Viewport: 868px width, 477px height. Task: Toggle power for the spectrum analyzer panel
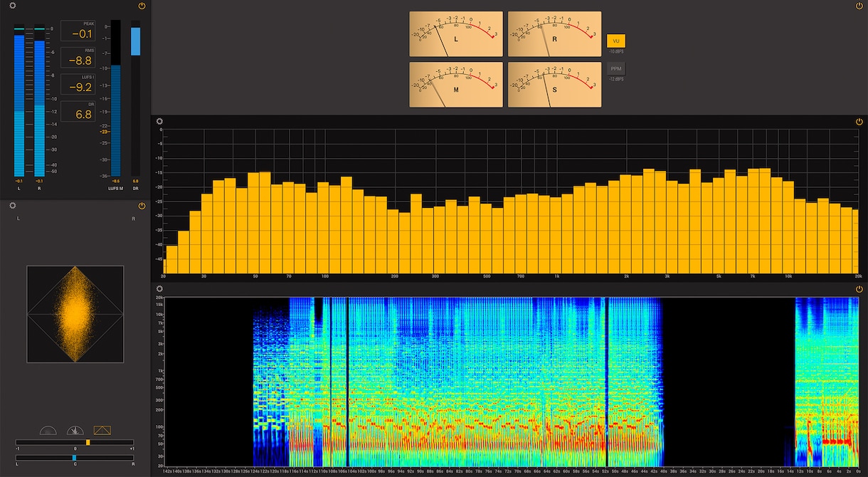click(x=859, y=122)
